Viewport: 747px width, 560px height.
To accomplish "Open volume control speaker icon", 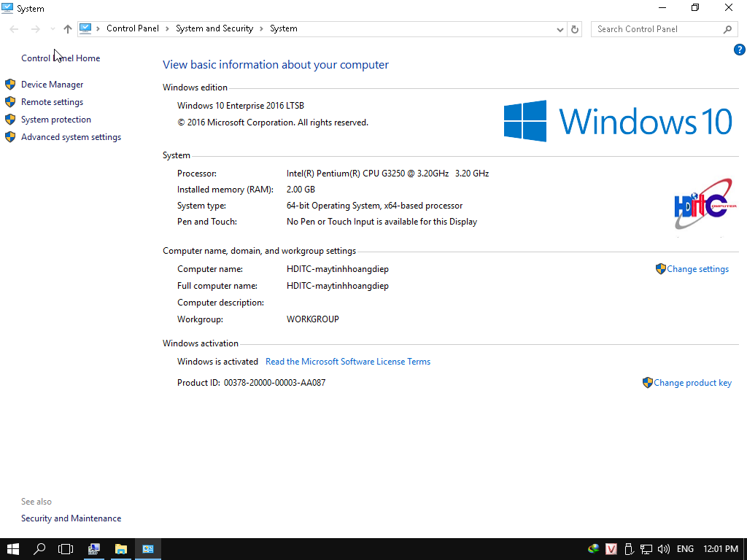I will coord(663,549).
